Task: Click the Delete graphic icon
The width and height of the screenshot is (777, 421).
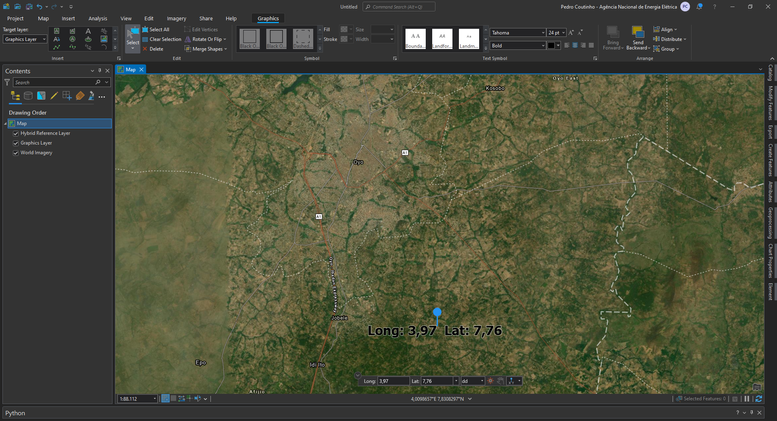Action: coord(145,49)
